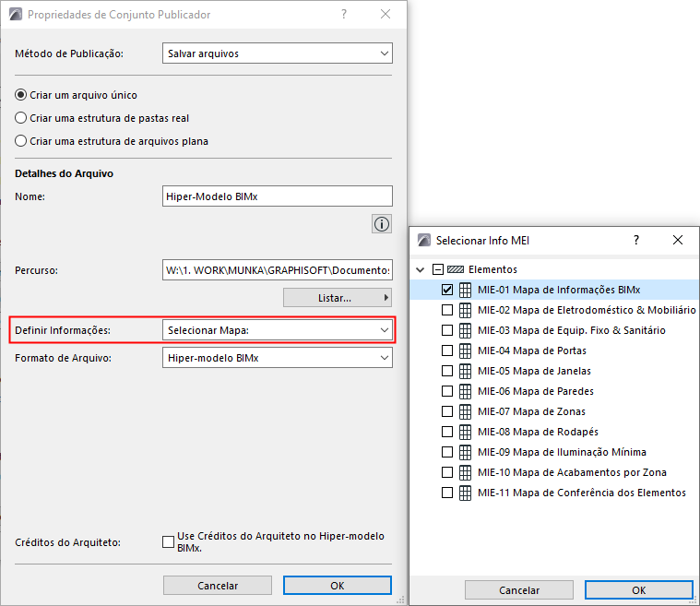Click the schedule grid icon of MIE-06
The height and width of the screenshot is (606, 700).
click(465, 391)
